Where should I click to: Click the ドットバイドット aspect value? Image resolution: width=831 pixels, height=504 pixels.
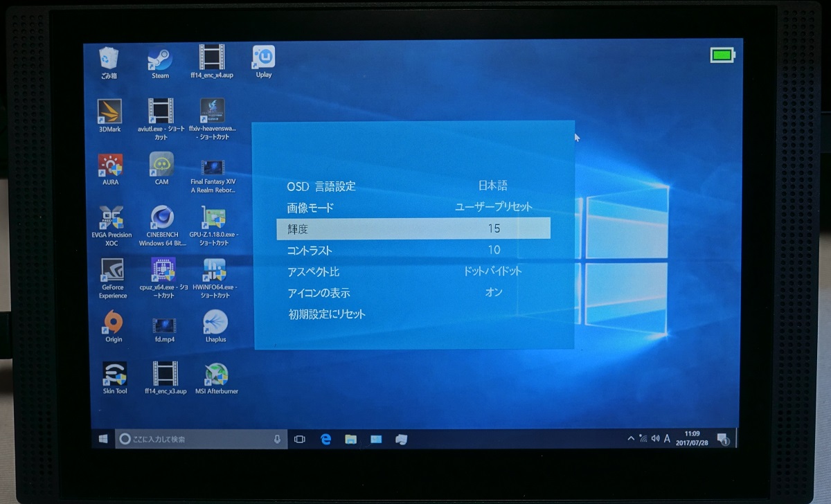pos(493,271)
